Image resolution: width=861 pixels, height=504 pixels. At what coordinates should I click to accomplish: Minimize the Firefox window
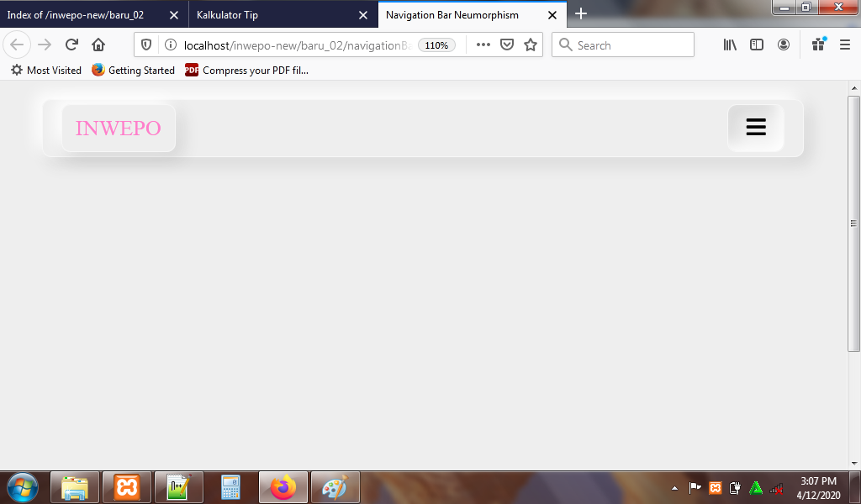click(784, 8)
